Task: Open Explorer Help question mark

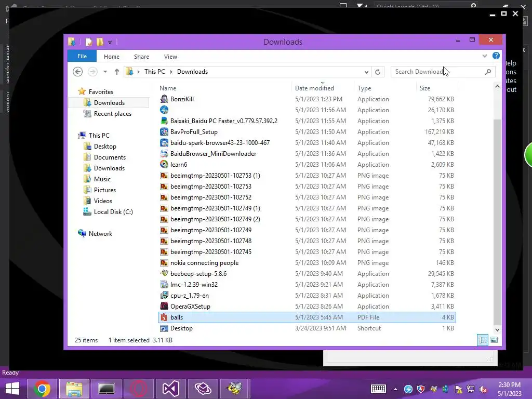Action: [x=496, y=56]
